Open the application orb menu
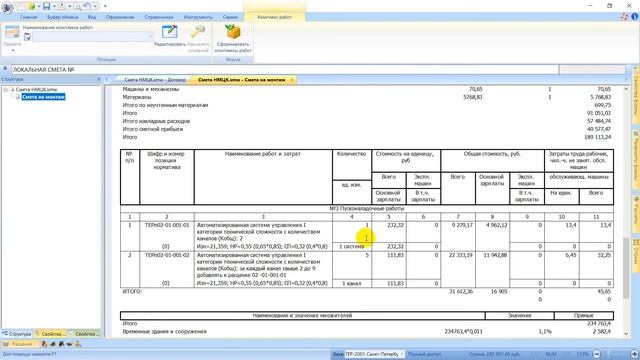The height and width of the screenshot is (360, 640). tap(7, 7)
